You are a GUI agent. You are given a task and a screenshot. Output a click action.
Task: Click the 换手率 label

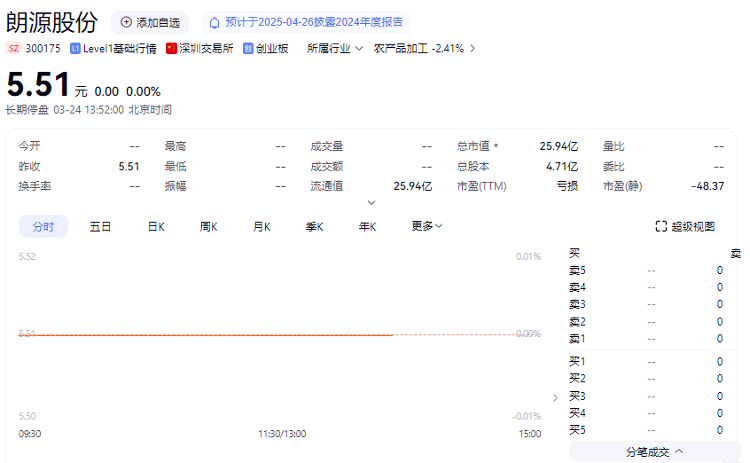tap(35, 186)
